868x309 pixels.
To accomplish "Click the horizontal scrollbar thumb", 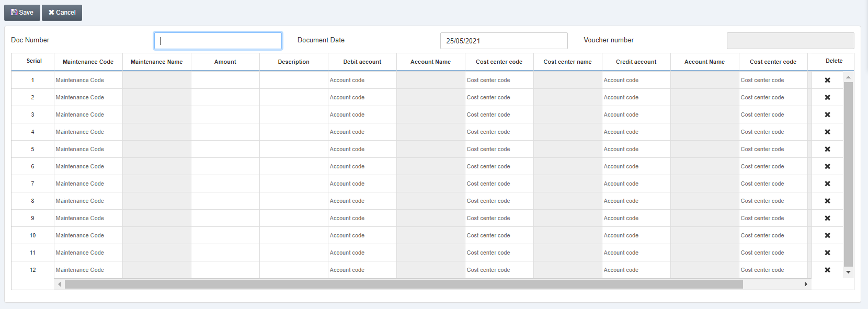I will click(404, 284).
